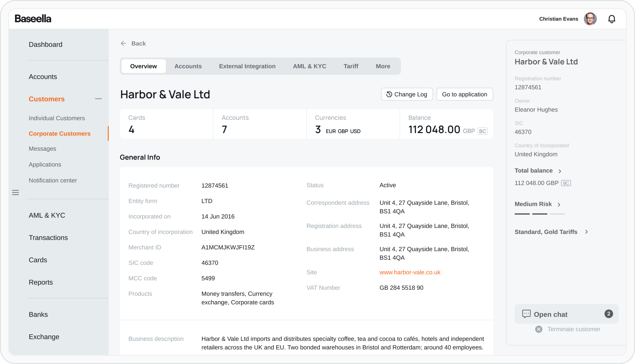Click Merchant ID value A1MCMJKWJFI19Z
Image resolution: width=635 pixels, height=364 pixels.
(228, 248)
